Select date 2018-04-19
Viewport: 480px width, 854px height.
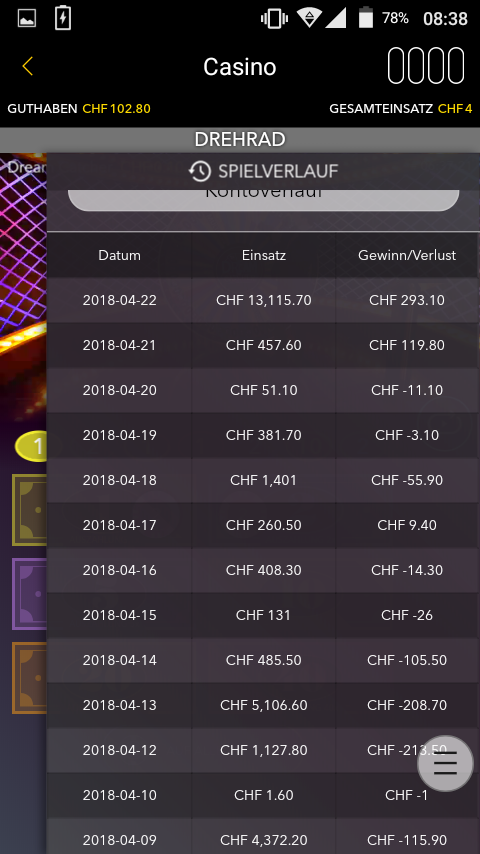tap(119, 435)
